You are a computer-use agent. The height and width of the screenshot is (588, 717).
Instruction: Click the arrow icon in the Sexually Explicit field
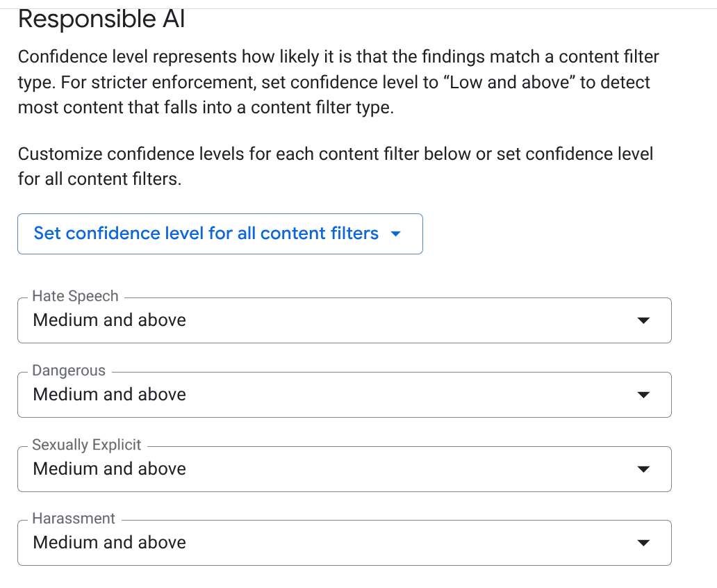click(643, 469)
